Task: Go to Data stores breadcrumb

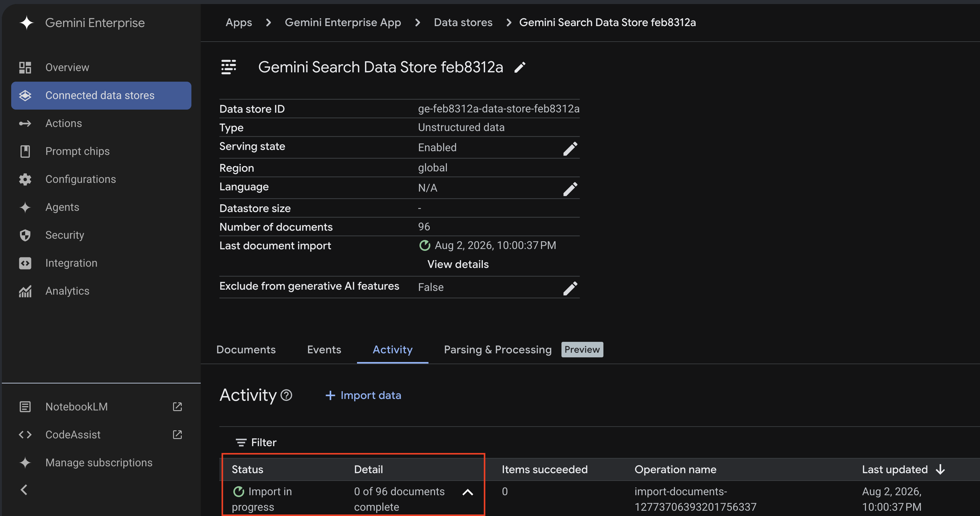Action: coord(463,22)
